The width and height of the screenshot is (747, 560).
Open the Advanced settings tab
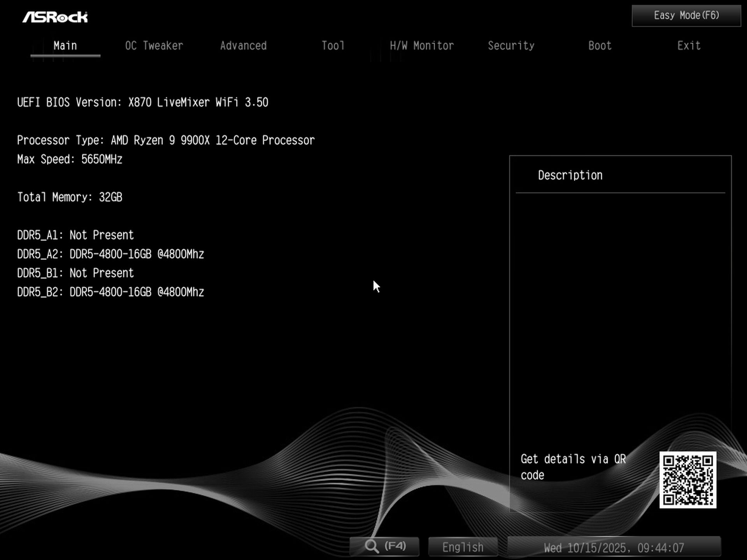(243, 45)
